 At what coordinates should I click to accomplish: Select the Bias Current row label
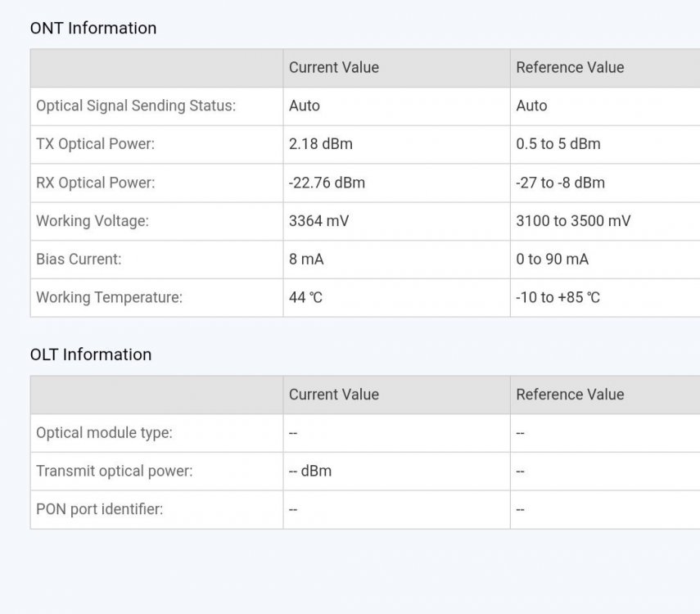click(x=79, y=260)
